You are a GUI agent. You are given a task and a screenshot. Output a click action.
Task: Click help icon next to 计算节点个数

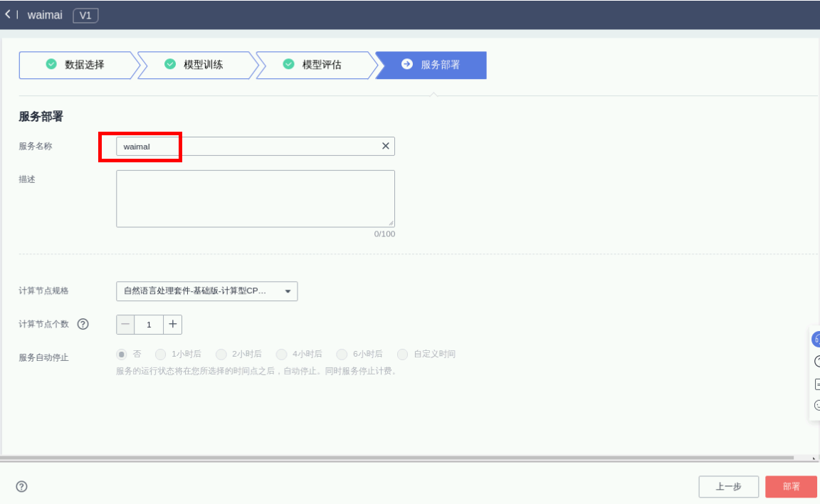click(x=83, y=325)
